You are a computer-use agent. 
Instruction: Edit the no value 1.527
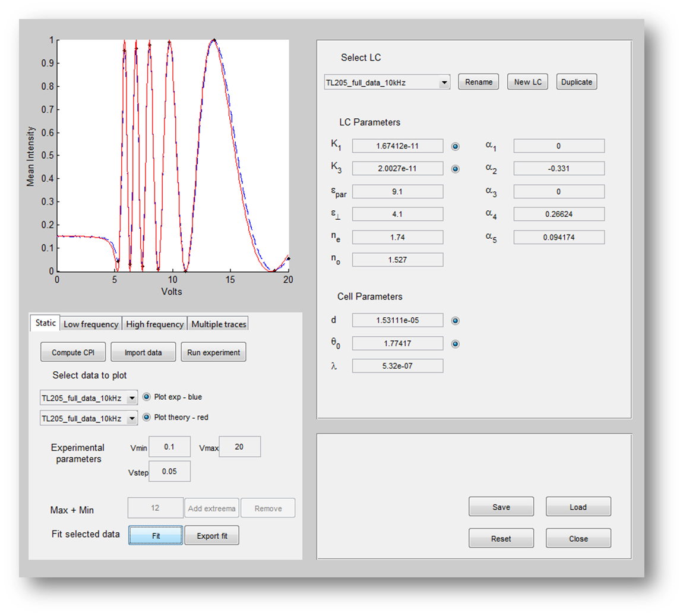(398, 260)
